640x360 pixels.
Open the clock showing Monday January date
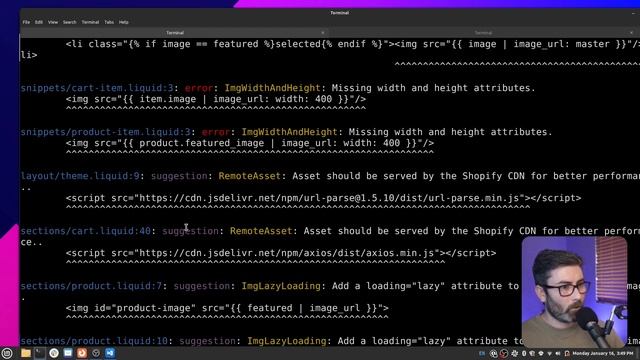603,353
